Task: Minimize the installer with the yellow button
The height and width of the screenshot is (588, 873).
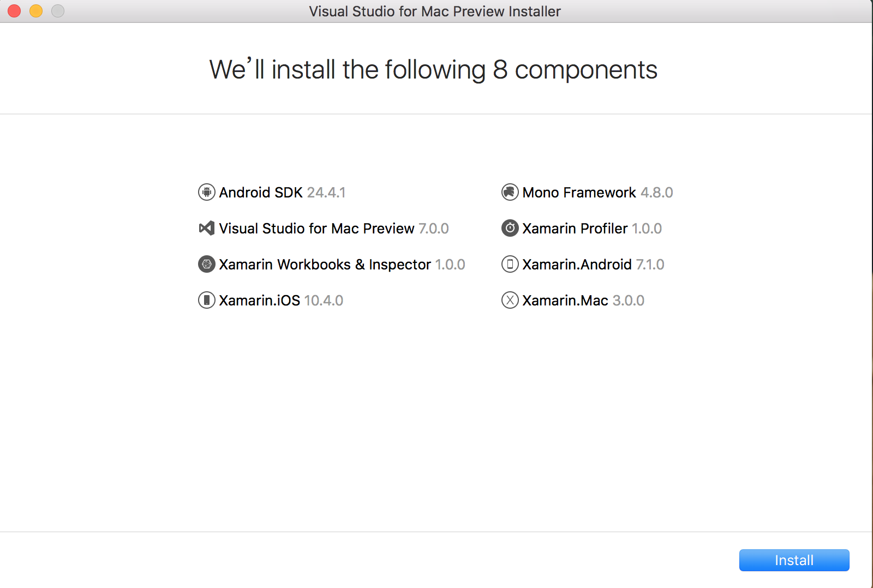Action: coord(36,11)
